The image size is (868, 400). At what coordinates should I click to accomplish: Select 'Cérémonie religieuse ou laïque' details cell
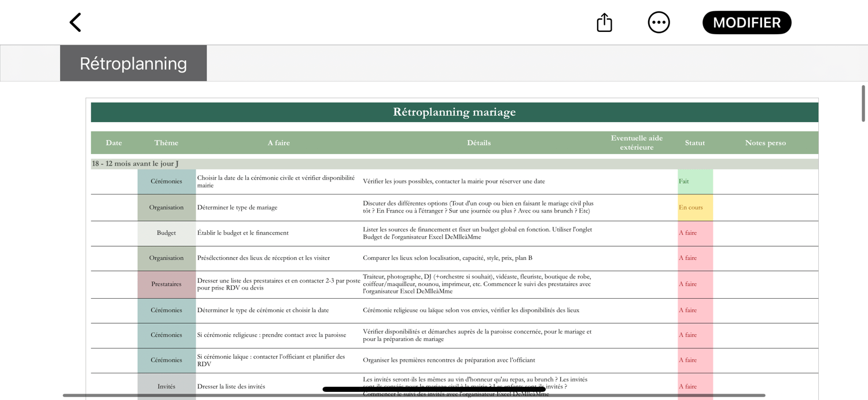(479, 310)
